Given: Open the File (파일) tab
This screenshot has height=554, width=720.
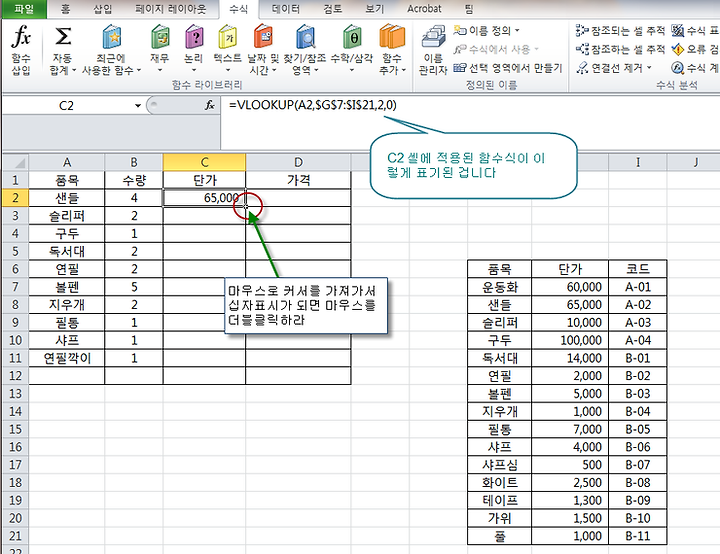Looking at the screenshot, I should pos(24,9).
